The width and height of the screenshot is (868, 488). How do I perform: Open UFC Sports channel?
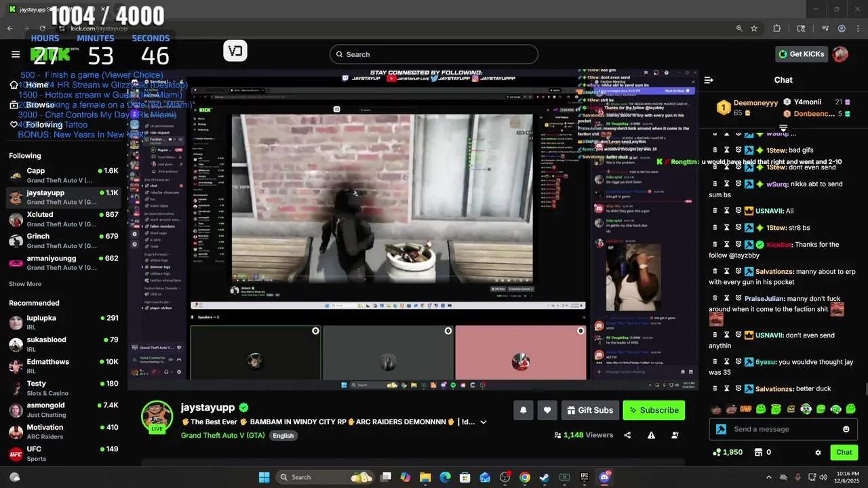64,453
